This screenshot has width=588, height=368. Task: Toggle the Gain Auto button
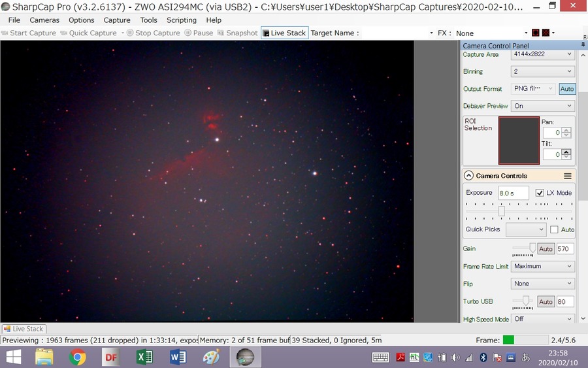546,248
